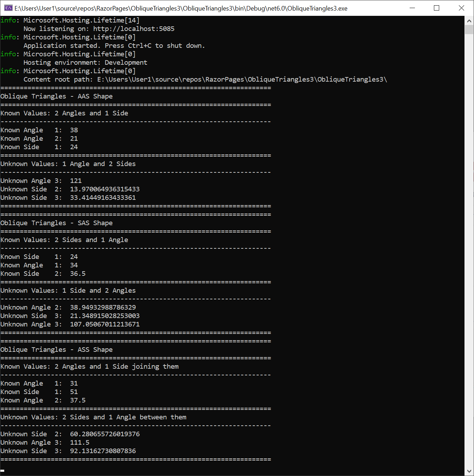Viewport: 474px width, 476px height.
Task: Click Known Angle 1 value 34
Action: (74, 265)
